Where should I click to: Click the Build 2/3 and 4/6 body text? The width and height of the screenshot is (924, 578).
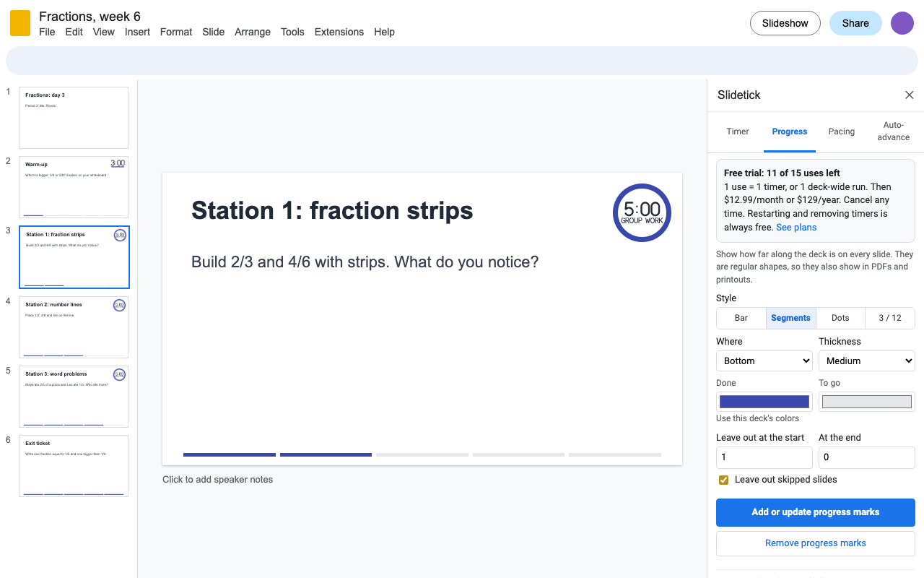tap(365, 262)
